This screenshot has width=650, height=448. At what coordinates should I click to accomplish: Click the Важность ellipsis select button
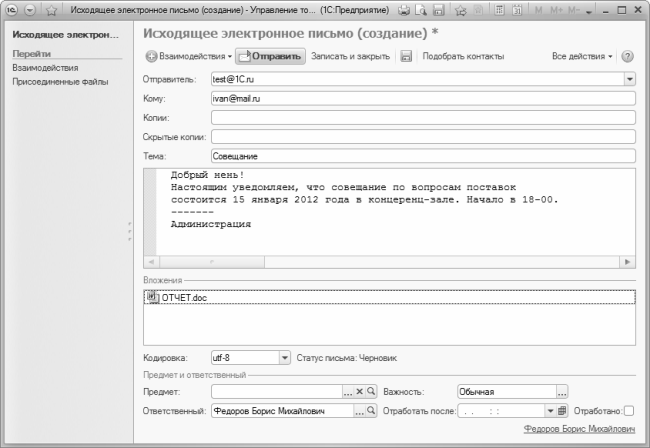pos(562,392)
